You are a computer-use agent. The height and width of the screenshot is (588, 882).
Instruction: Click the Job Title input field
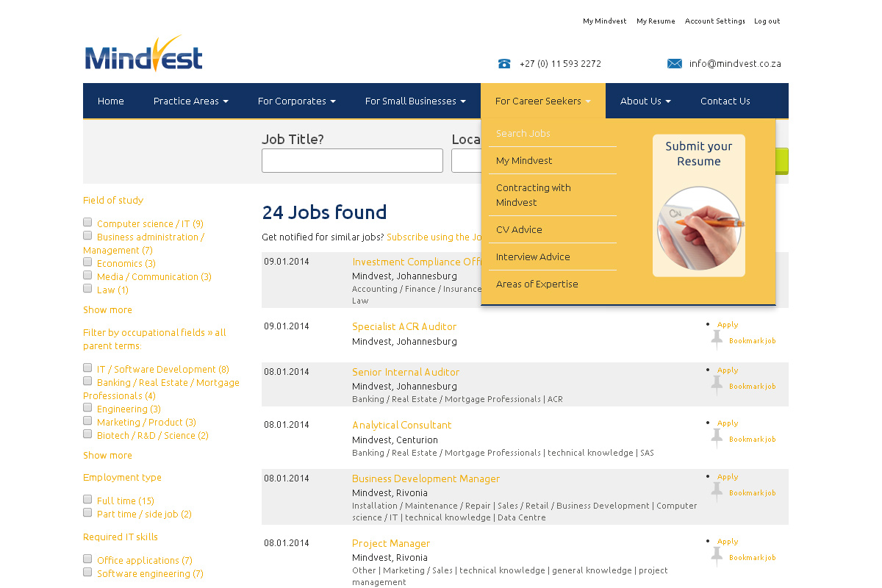352,161
